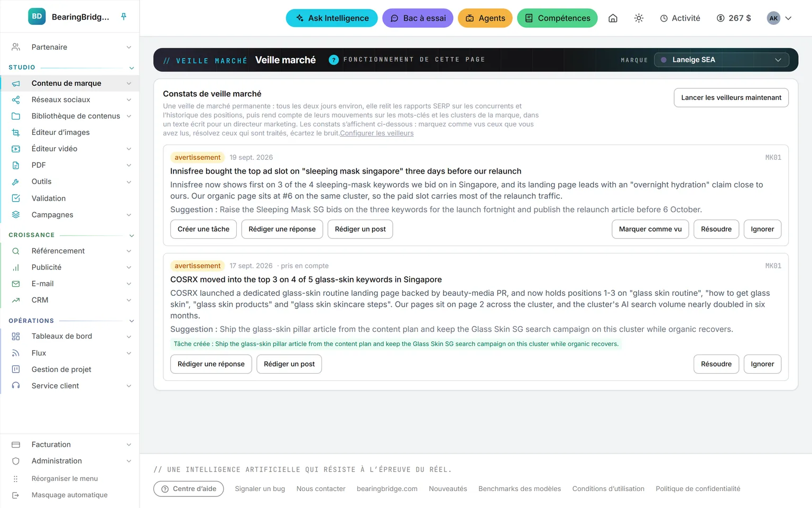Click the Outils wrench icon
Screen dimensions: 812x508
coord(16,182)
